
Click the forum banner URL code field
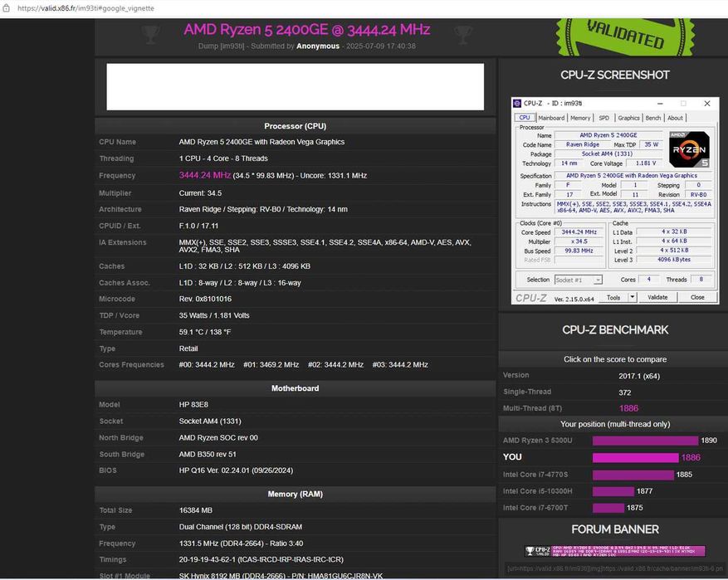pyautogui.click(x=615, y=568)
